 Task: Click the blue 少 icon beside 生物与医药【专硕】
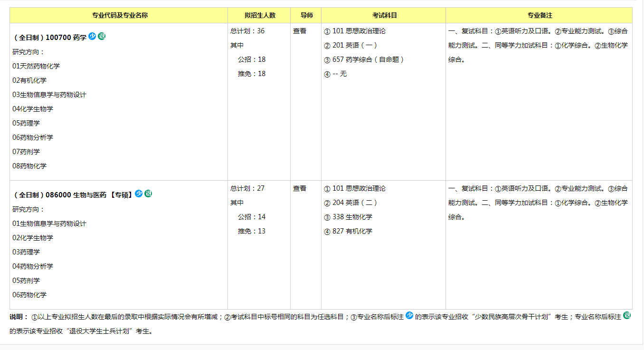click(139, 194)
